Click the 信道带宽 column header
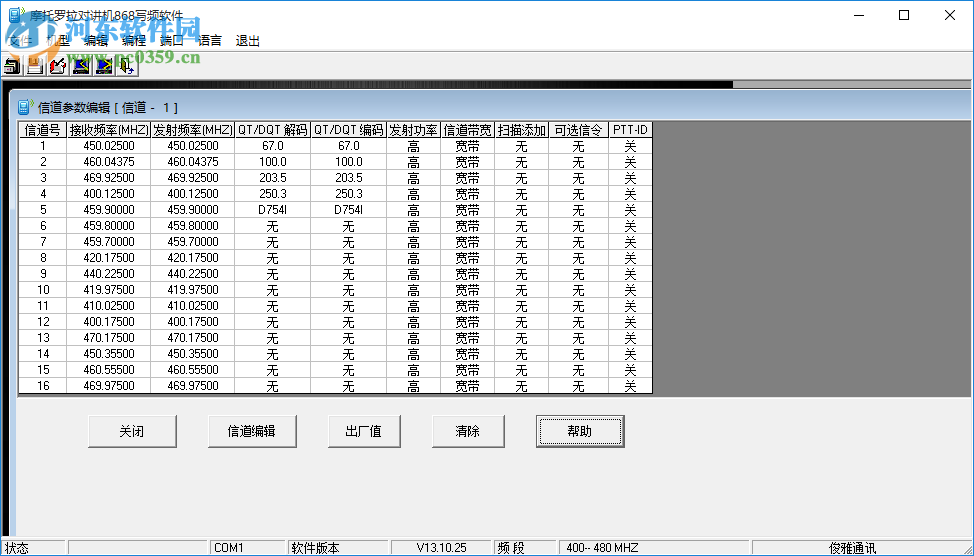Viewport: 974px width, 556px height. [468, 130]
